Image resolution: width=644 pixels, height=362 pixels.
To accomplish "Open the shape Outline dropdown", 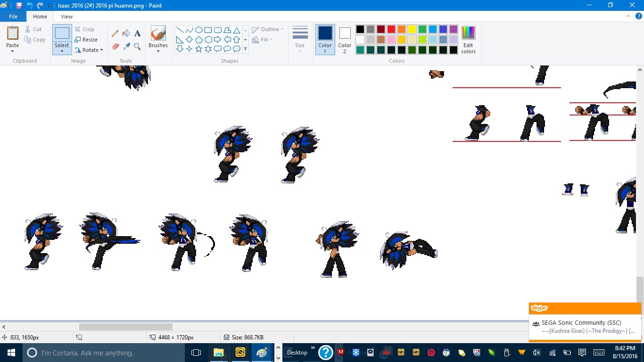I will pos(267,29).
